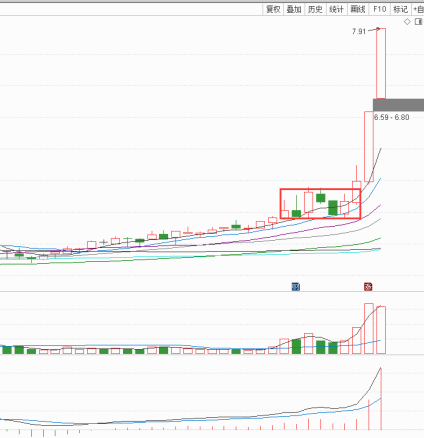Toggle the side panel layout icon

pos(418,22)
